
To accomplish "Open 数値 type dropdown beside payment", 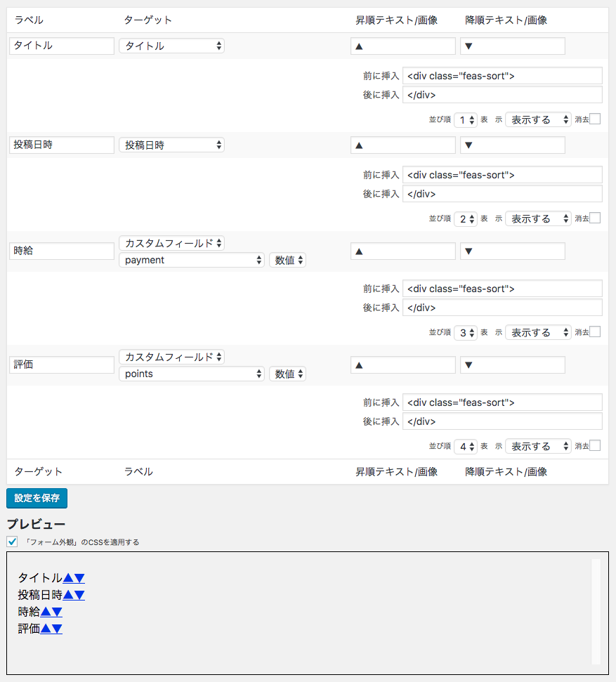I will coord(287,260).
